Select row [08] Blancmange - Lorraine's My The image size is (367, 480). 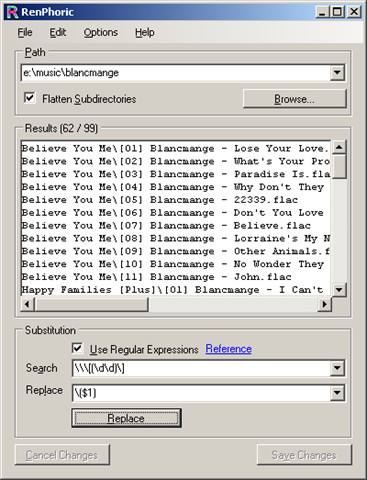[176, 238]
